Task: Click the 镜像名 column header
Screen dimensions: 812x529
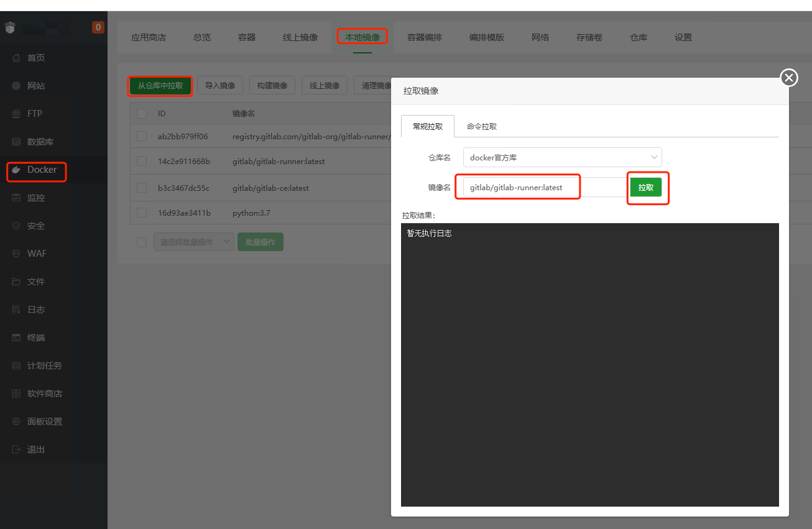Action: coord(244,114)
